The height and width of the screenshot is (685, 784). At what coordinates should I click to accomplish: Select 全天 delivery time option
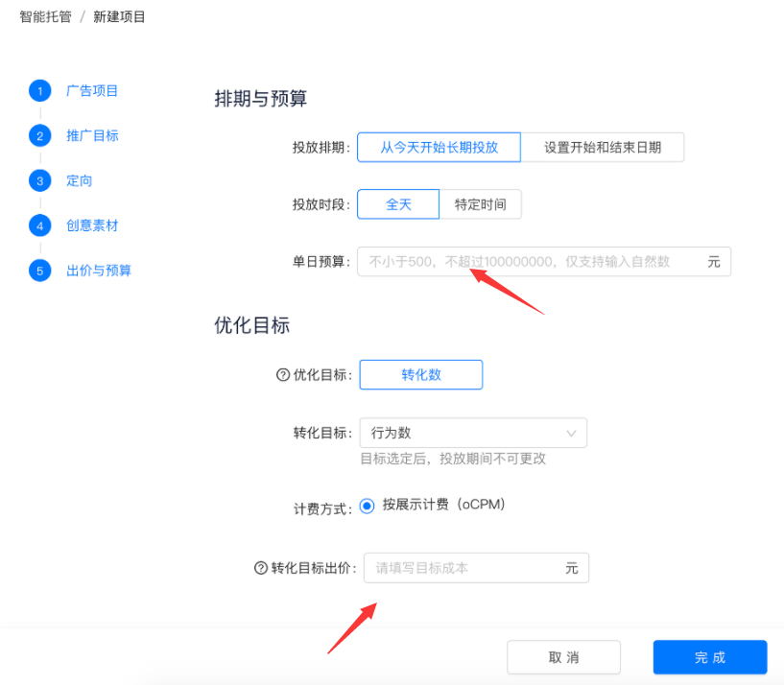[398, 204]
